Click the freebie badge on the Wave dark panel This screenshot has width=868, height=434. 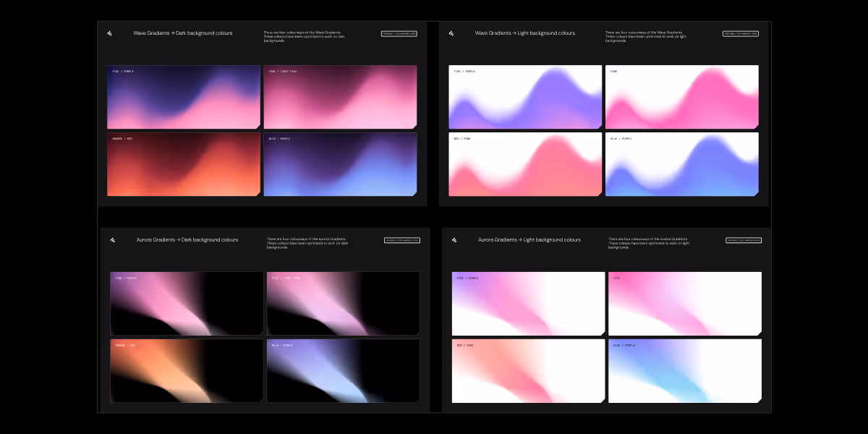(x=399, y=33)
